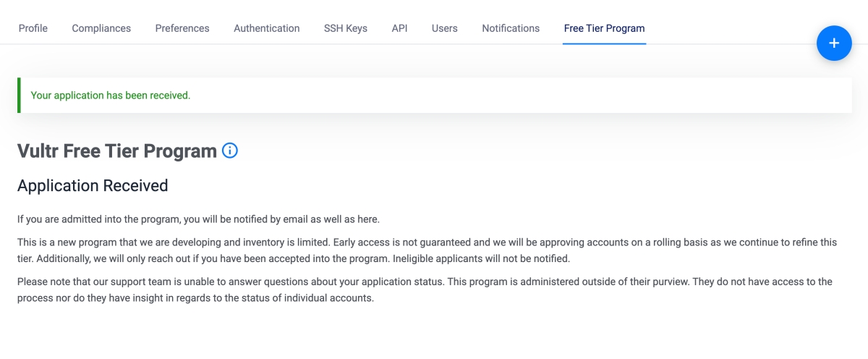Open the Authentication tab

pos(266,28)
